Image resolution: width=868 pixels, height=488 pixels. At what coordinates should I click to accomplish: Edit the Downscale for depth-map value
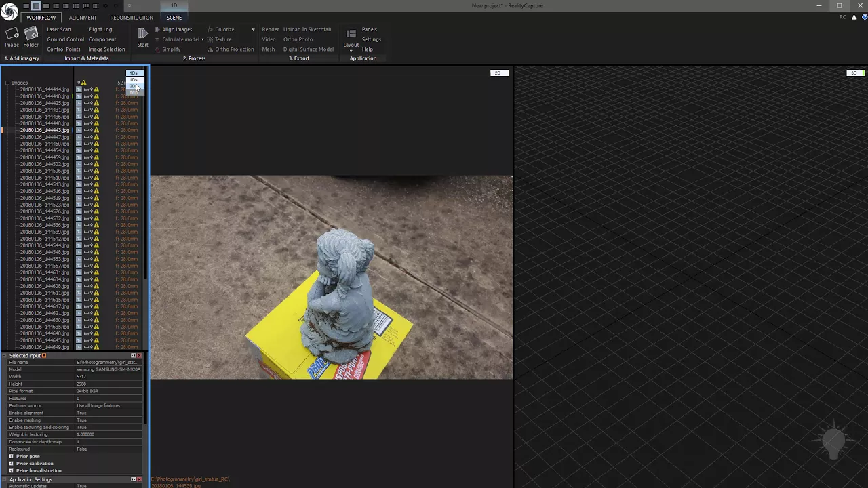(x=108, y=442)
